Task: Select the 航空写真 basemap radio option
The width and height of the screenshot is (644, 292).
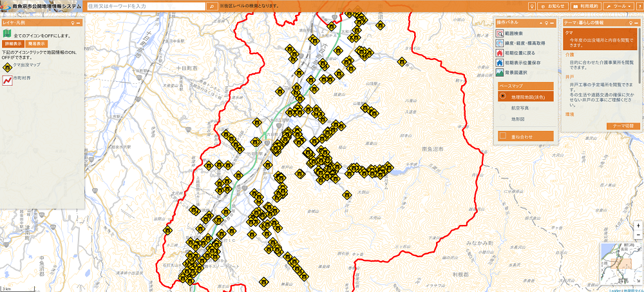Action: tap(503, 108)
